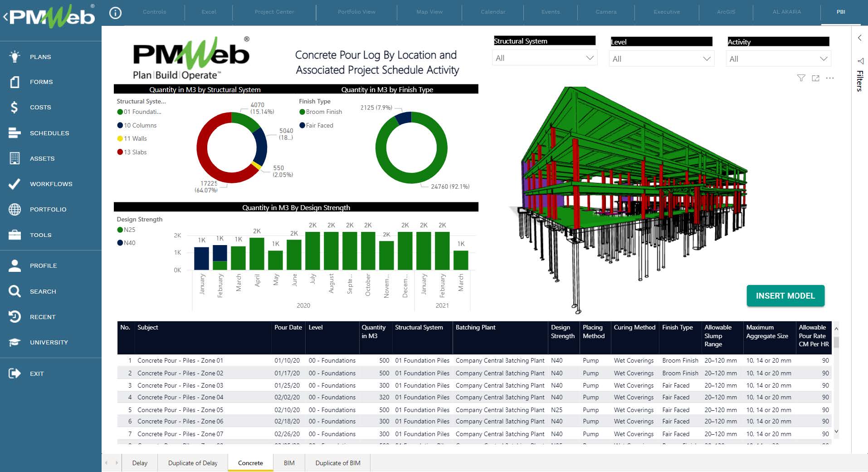Open the AL AKARIA tab

(787, 12)
